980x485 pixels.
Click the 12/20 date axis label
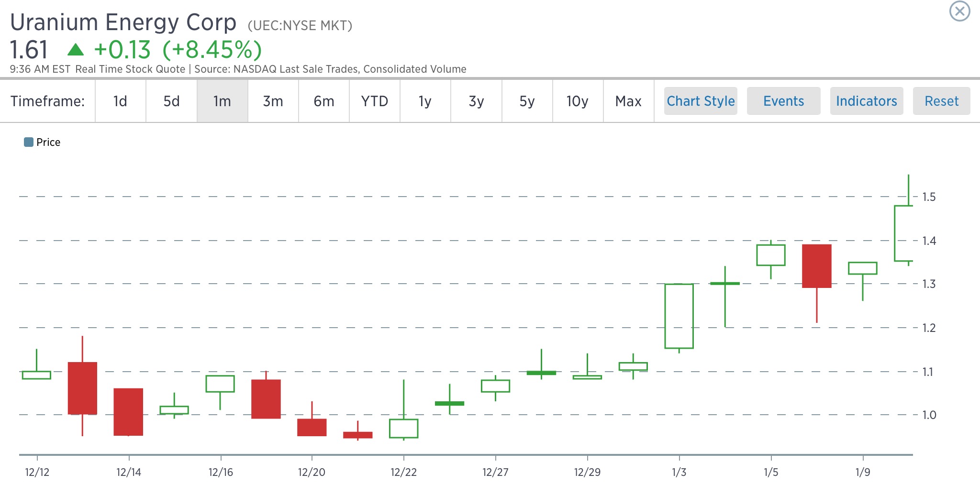point(312,472)
